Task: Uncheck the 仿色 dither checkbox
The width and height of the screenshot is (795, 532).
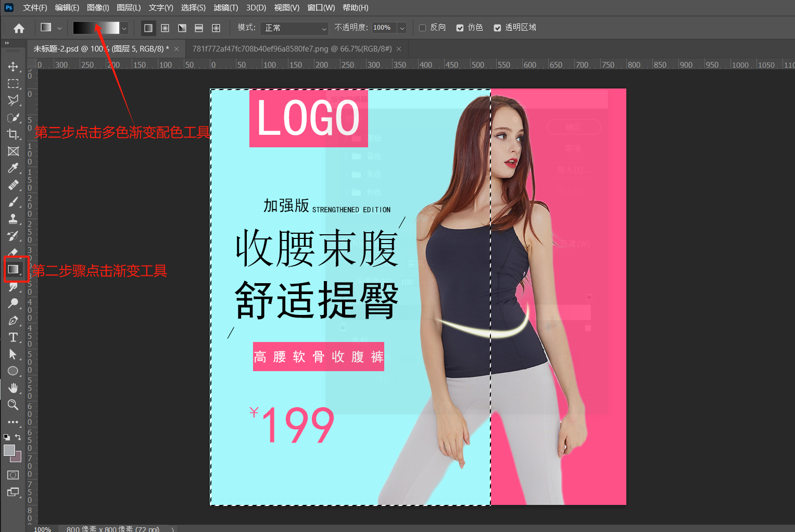Action: tap(460, 28)
